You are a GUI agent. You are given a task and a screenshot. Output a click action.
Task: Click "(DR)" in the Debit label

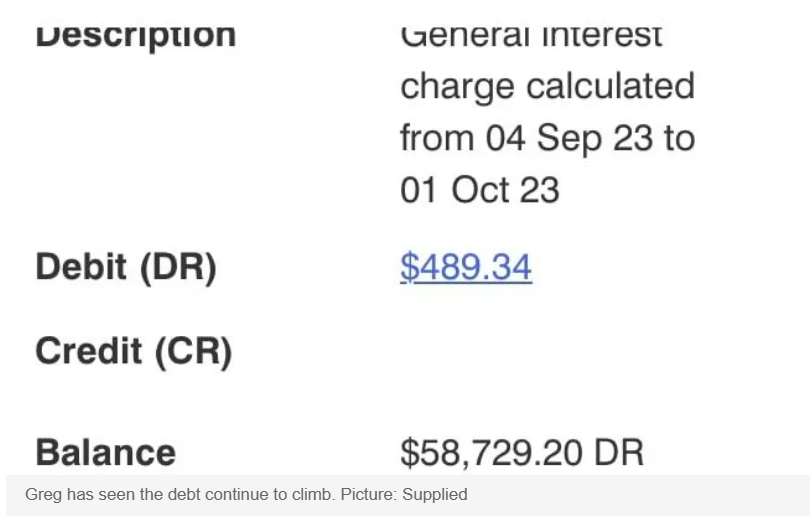tap(178, 267)
